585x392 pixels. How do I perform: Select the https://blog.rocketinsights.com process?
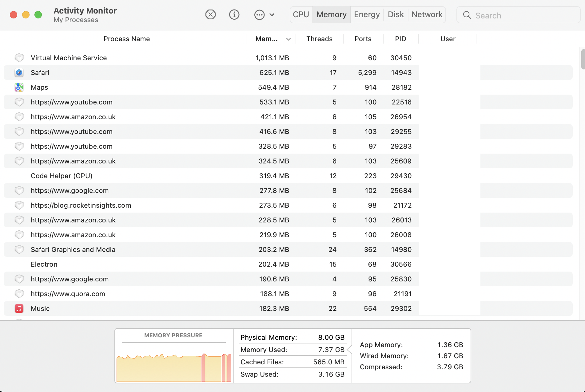(81, 205)
